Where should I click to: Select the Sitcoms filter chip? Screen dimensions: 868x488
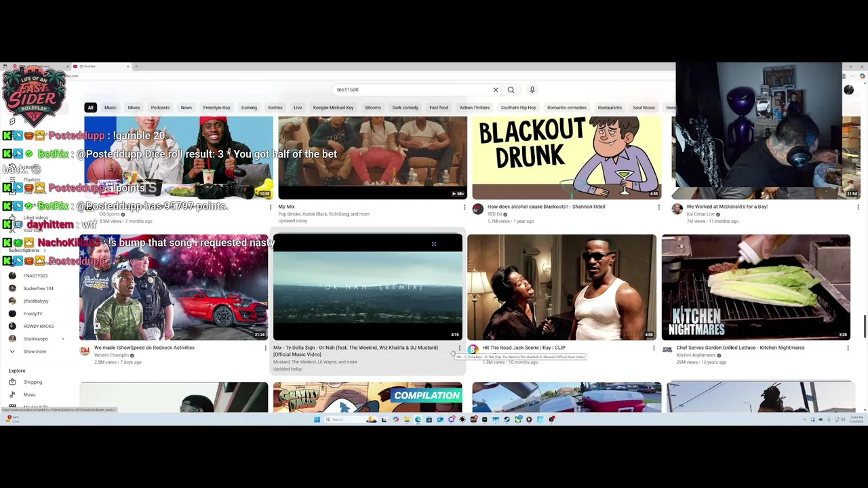(x=373, y=108)
